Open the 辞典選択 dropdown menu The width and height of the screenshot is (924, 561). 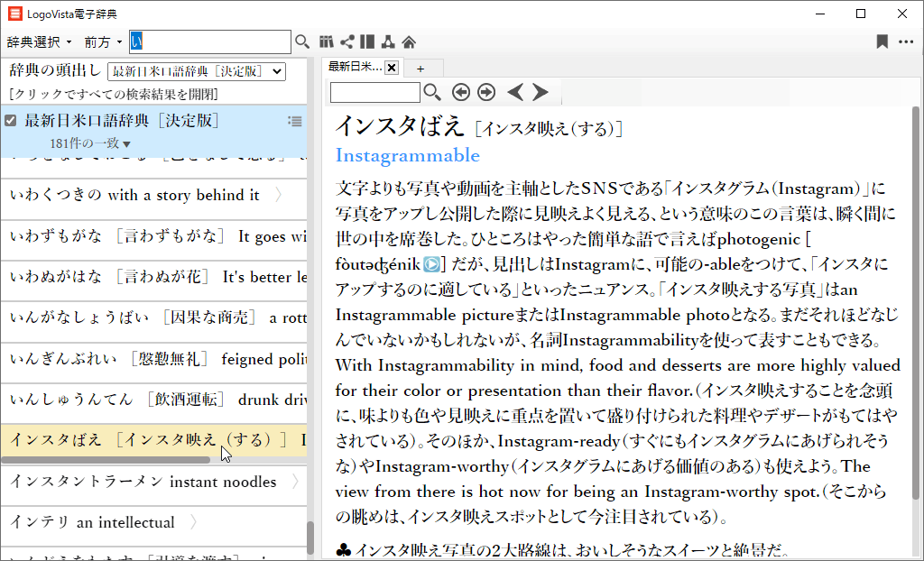pyautogui.click(x=39, y=42)
